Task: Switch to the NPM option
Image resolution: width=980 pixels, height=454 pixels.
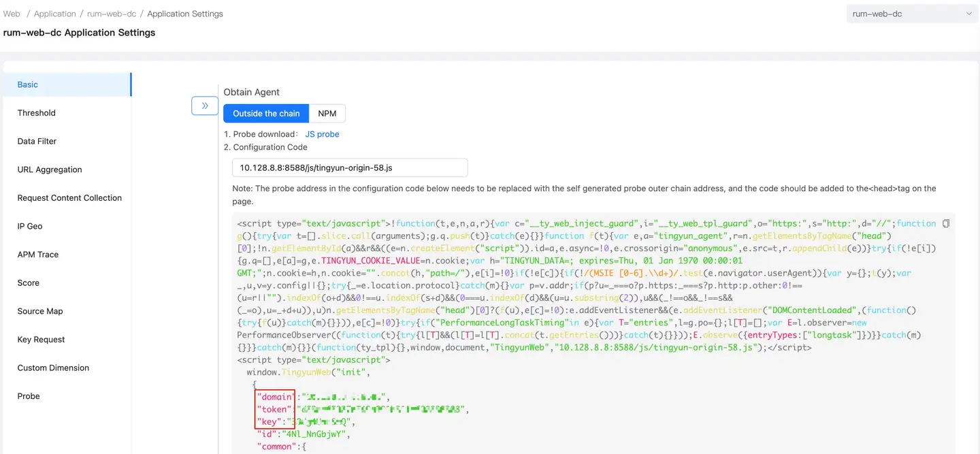Action: (x=327, y=114)
